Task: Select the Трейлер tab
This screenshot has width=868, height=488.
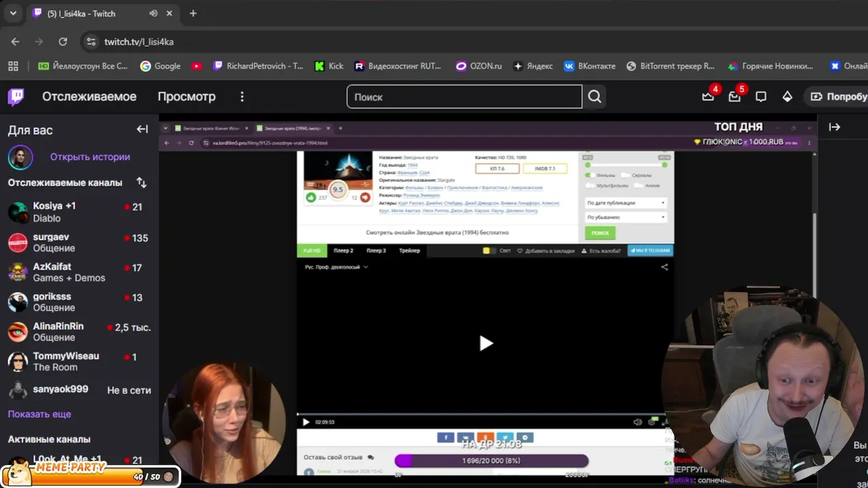Action: [x=410, y=251]
